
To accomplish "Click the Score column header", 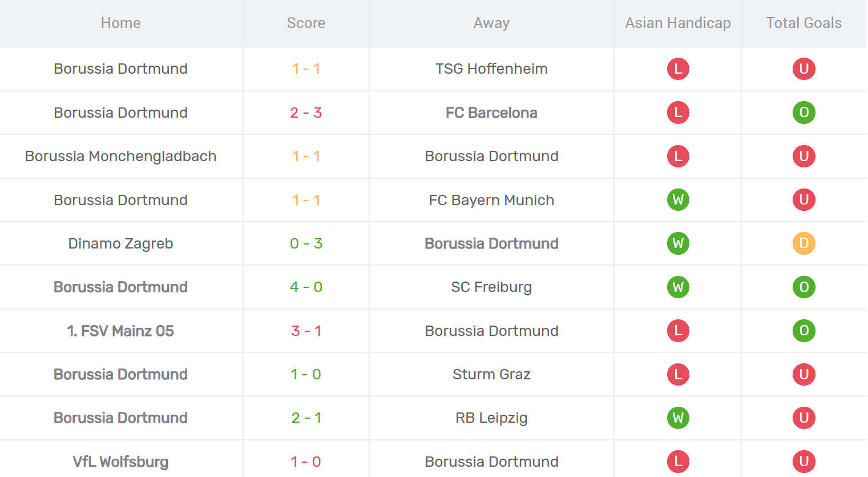I will 306,23.
